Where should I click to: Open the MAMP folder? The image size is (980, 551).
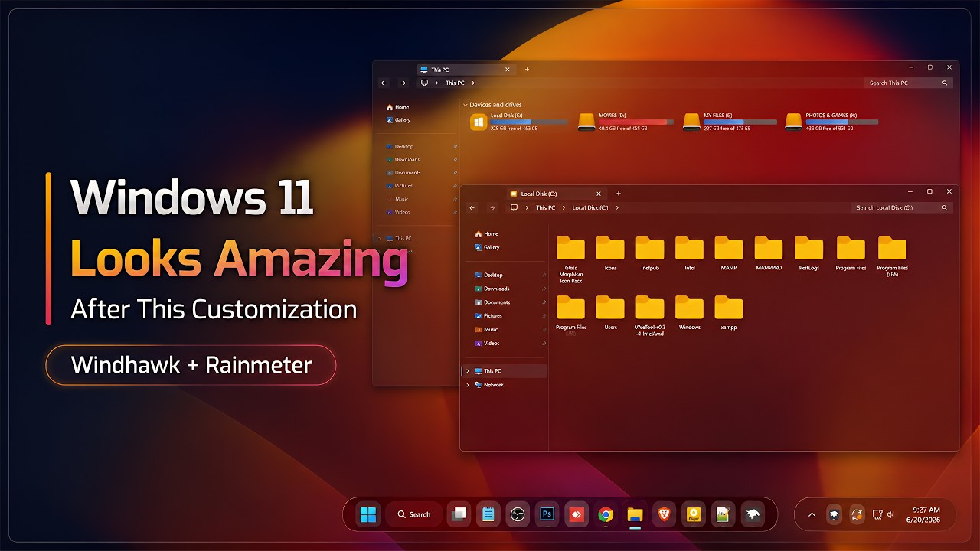coord(729,254)
